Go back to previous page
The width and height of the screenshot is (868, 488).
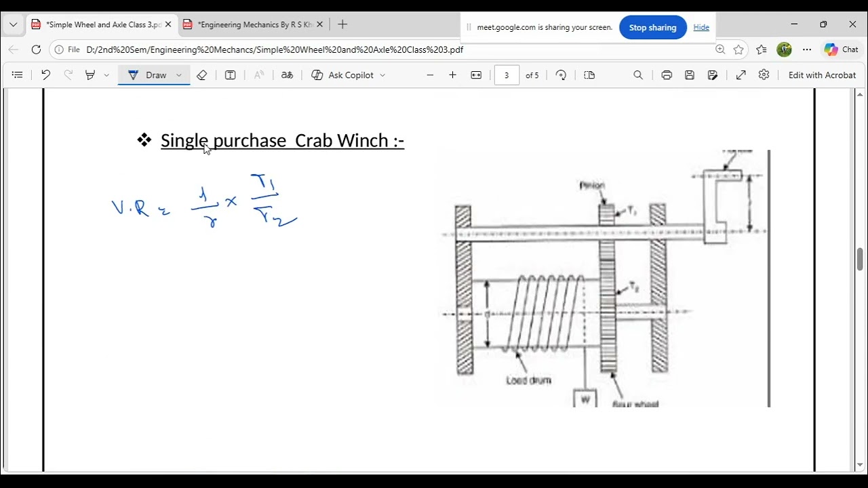click(14, 49)
